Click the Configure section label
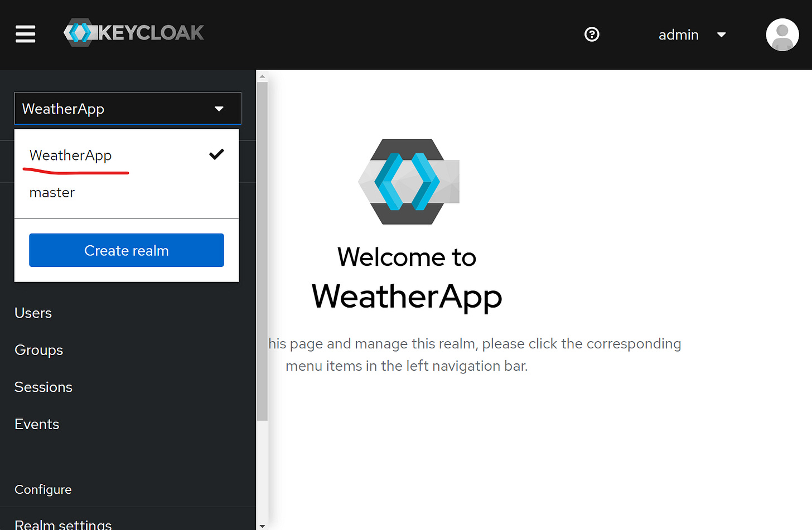 (x=43, y=489)
